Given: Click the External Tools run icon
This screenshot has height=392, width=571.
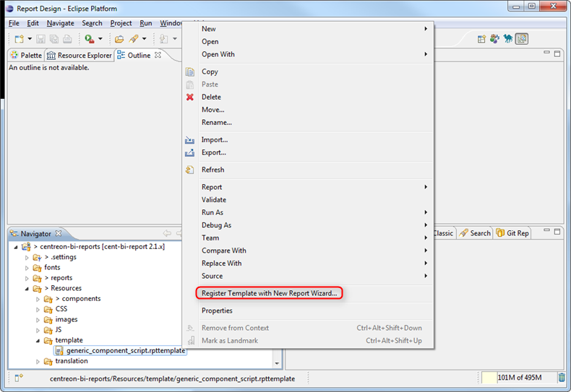Looking at the screenshot, I should pos(89,39).
